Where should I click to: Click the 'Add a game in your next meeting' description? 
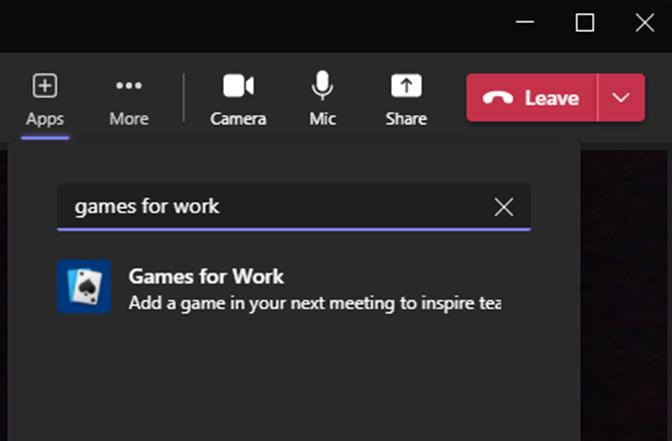point(315,303)
